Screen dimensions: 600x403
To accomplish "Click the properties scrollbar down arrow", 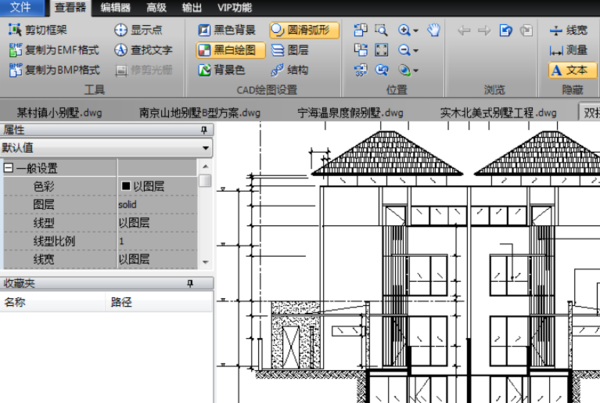I will click(205, 263).
